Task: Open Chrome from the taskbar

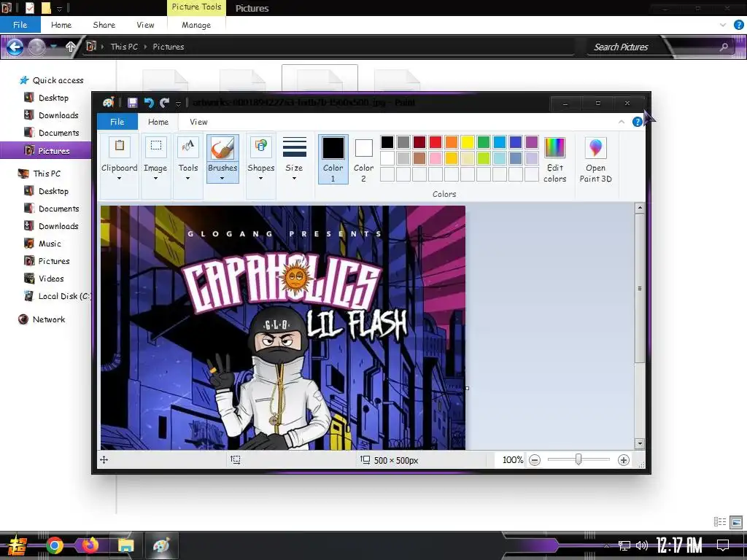Action: (x=54, y=545)
